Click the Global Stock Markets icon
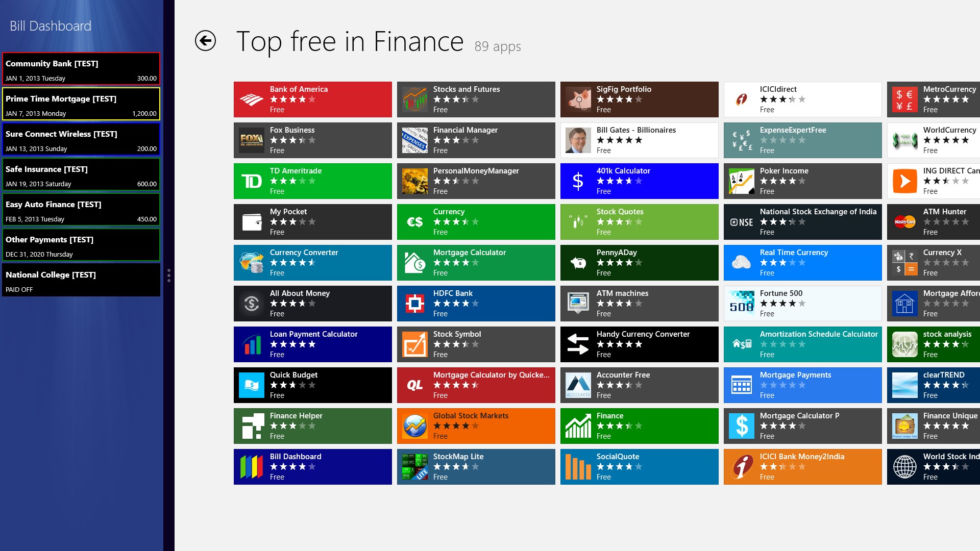The width and height of the screenshot is (980, 551). [x=415, y=426]
